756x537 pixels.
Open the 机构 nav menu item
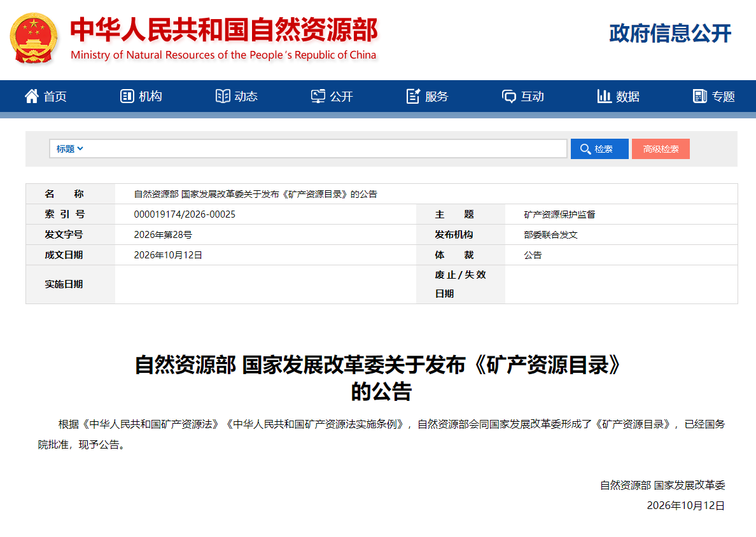[x=141, y=97]
